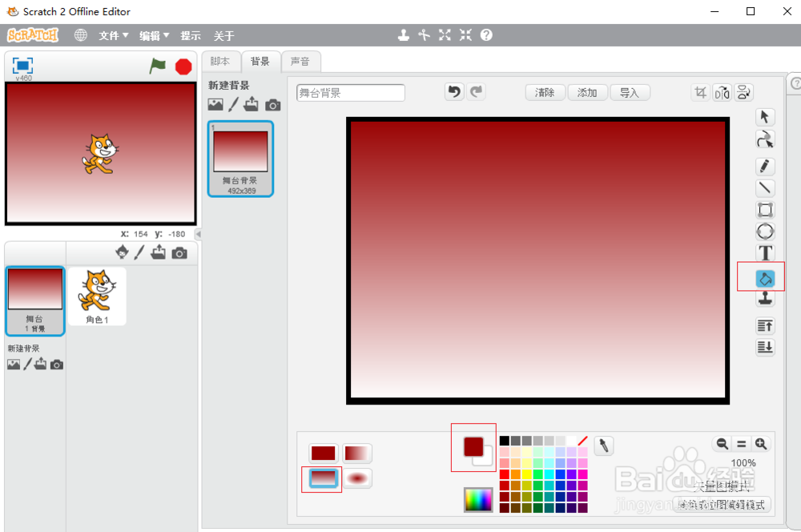Image resolution: width=801 pixels, height=532 pixels.
Task: Click the dark red foreground color
Action: point(473,446)
